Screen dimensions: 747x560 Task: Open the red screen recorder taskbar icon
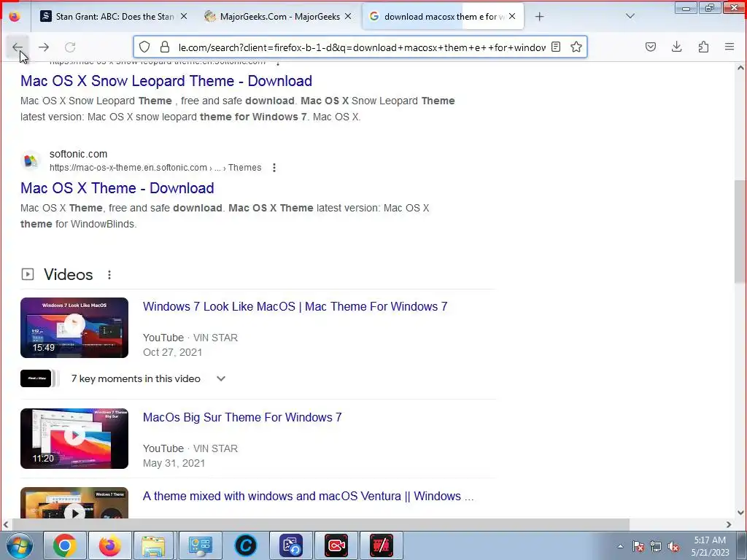point(336,545)
